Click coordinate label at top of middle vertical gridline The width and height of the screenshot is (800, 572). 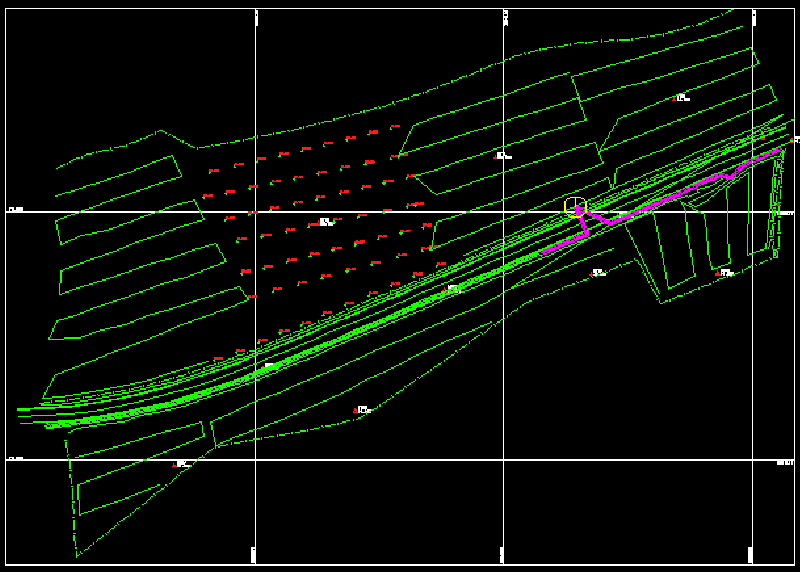pos(505,15)
